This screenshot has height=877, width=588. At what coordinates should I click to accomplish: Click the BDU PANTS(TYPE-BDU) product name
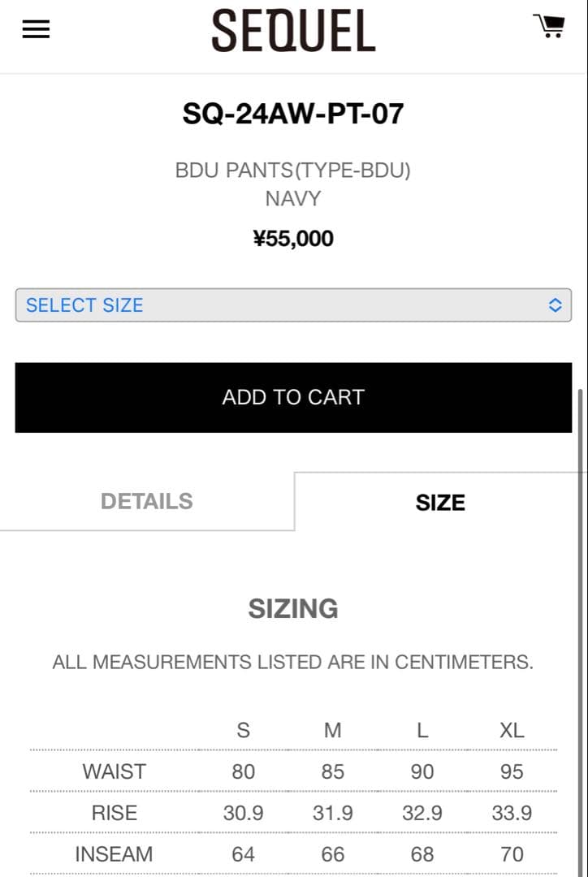(x=293, y=171)
